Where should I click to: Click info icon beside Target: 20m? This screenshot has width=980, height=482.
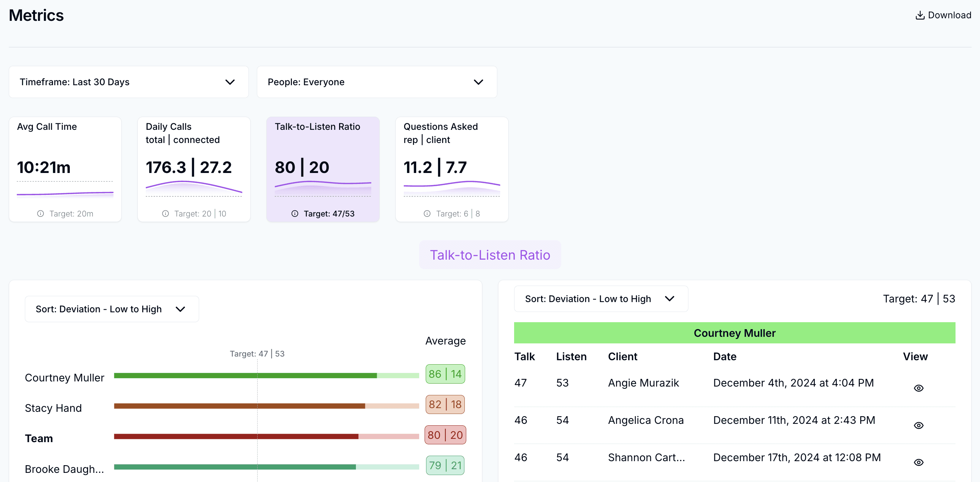tap(40, 214)
